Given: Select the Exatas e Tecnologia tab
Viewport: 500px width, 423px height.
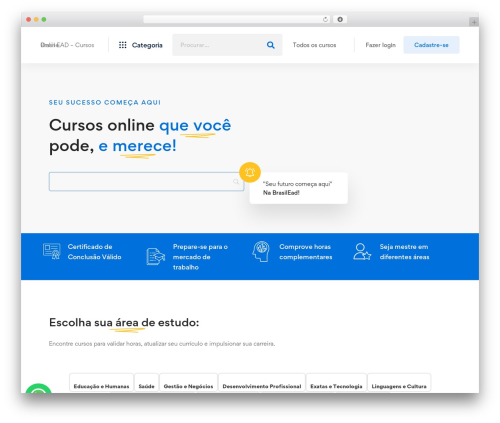Looking at the screenshot, I should [336, 383].
